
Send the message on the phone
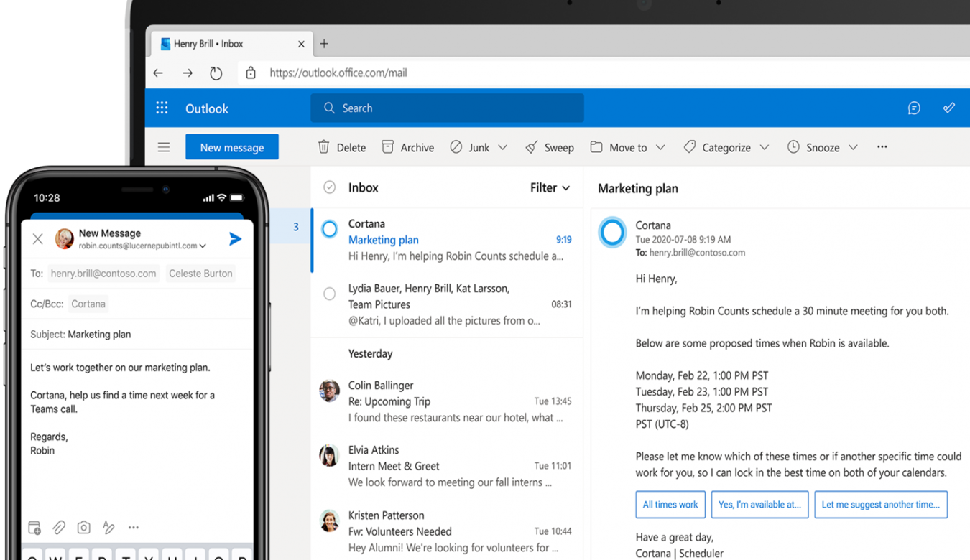pyautogui.click(x=235, y=238)
